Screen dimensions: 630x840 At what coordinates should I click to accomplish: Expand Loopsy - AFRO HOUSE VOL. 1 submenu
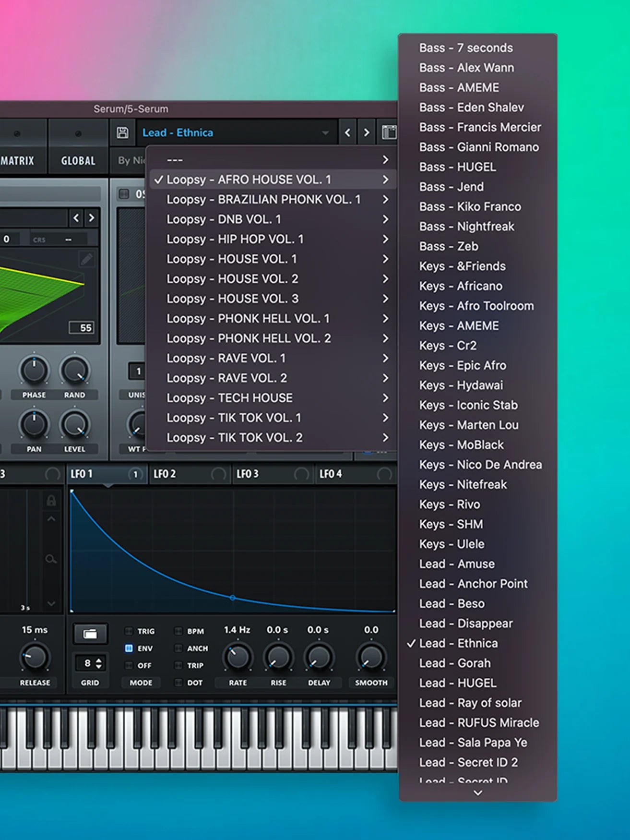coord(385,180)
